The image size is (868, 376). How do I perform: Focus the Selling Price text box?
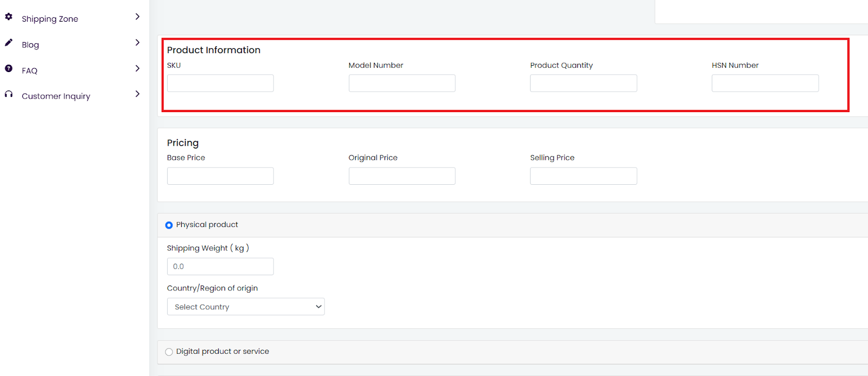(x=583, y=176)
